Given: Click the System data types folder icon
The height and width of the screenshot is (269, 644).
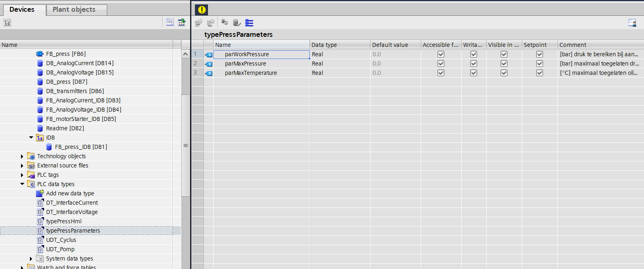Looking at the screenshot, I should point(40,258).
